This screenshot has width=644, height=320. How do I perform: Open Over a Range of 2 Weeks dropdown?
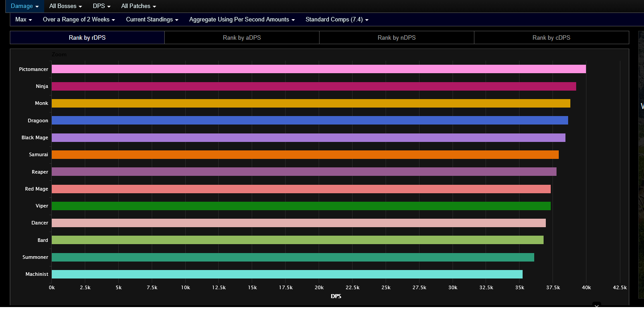click(x=79, y=20)
